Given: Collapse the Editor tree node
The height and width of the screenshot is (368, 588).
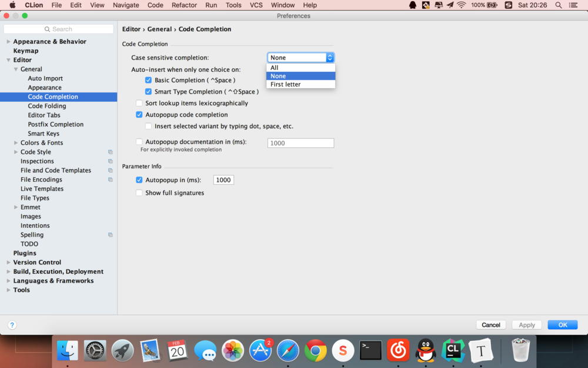Looking at the screenshot, I should pos(8,60).
